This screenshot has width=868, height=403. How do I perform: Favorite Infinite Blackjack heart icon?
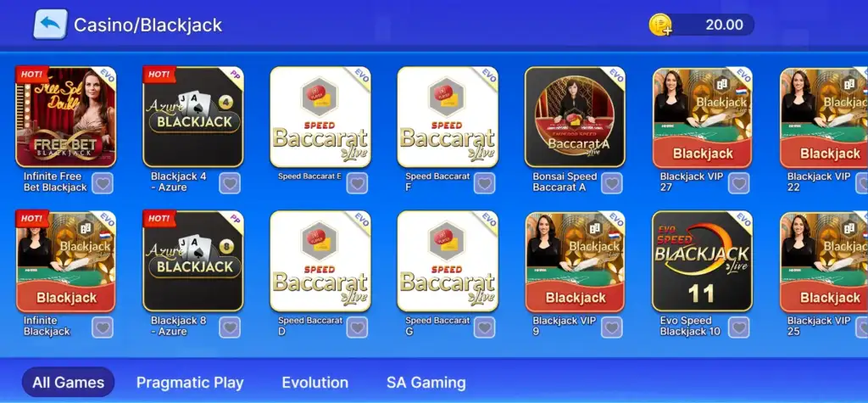pos(103,327)
